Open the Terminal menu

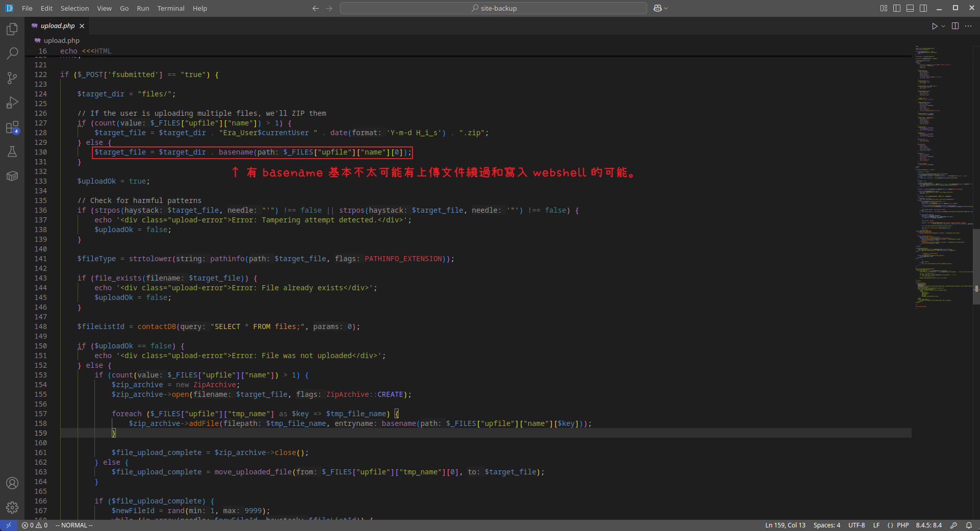170,8
